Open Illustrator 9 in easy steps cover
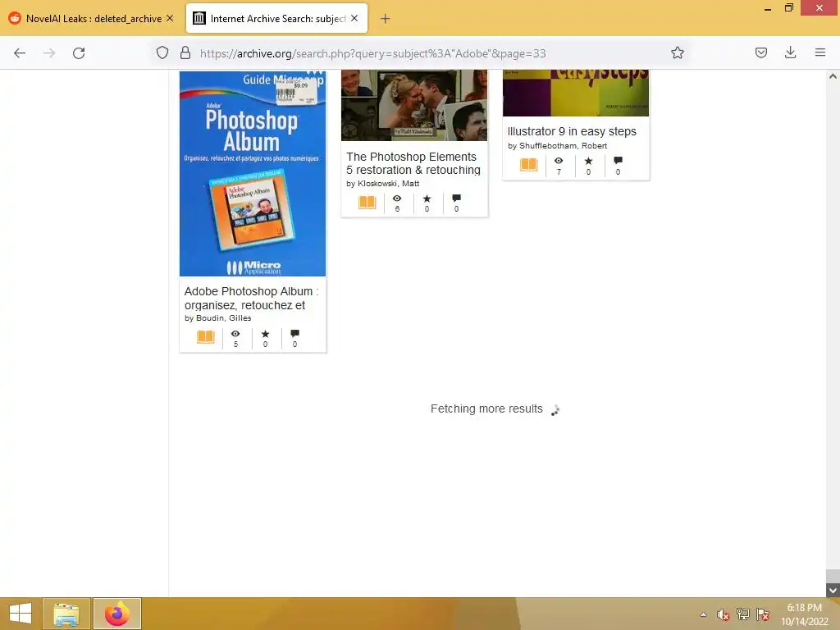Screen dimensions: 840x630 click(575, 94)
